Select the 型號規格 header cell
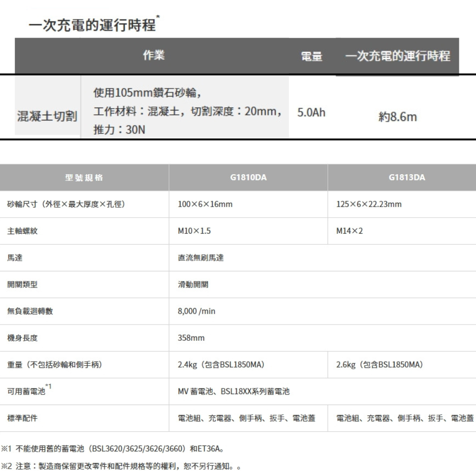476x476 pixels. coord(84,178)
